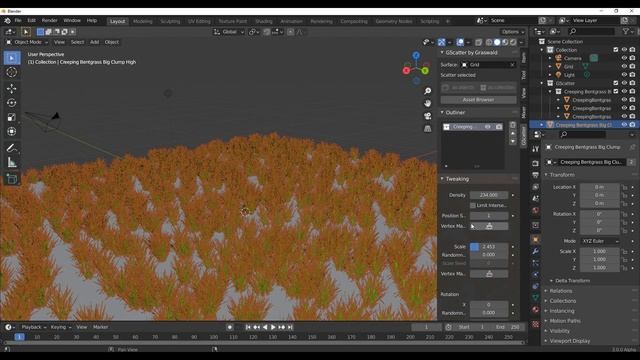This screenshot has width=640, height=360.
Task: Click the Surface Grid object field
Action: tap(488, 65)
